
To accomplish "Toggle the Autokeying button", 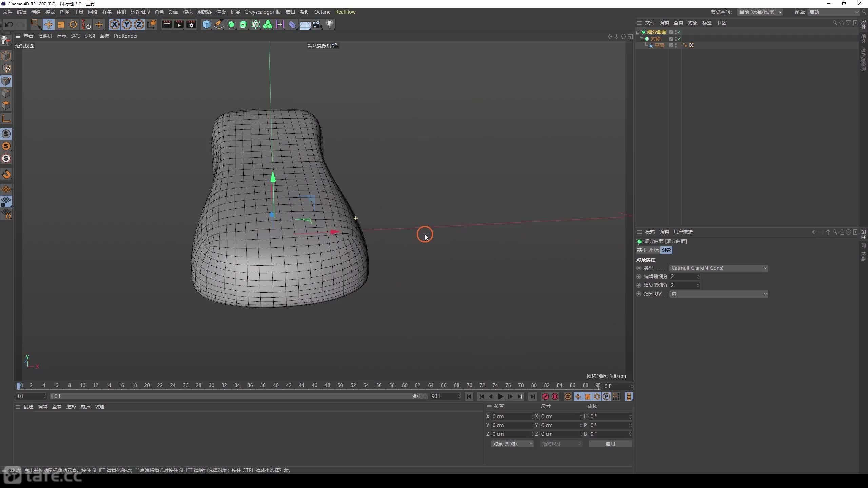I will (555, 396).
